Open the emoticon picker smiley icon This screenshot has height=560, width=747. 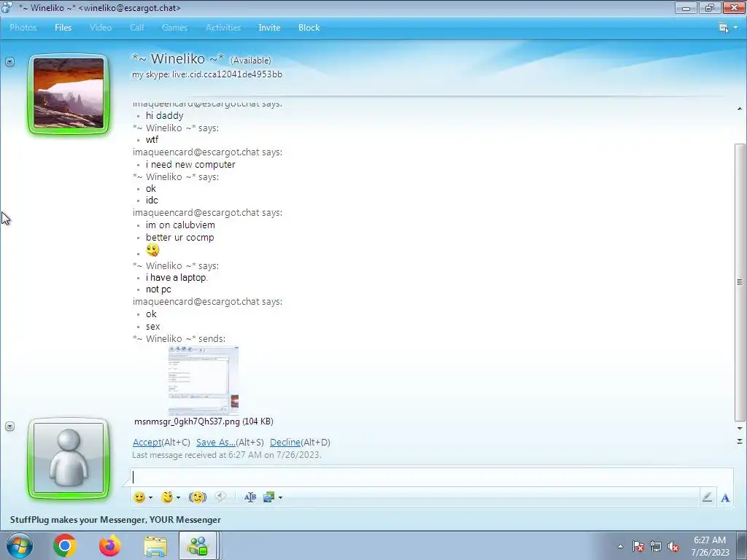[139, 497]
